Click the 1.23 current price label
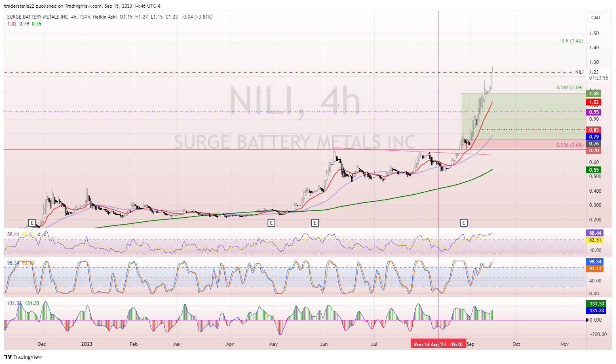Image resolution: width=616 pixels, height=364 pixels. point(594,72)
